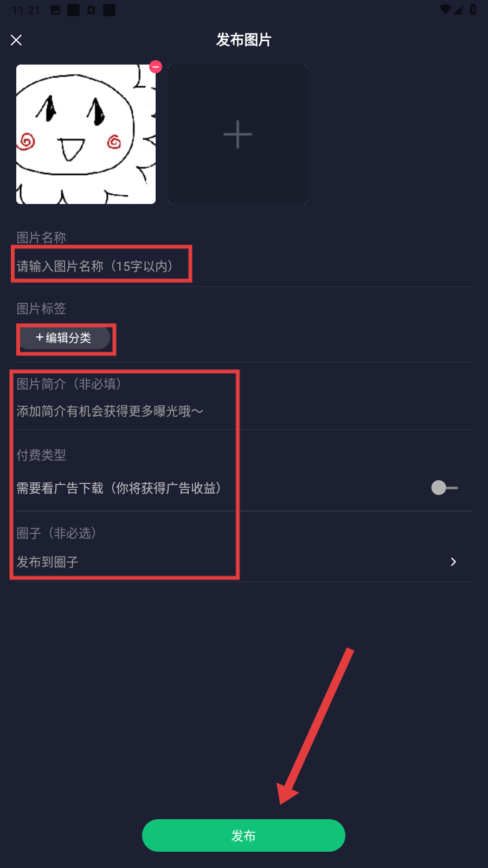Tap the green 发布 button
Screen dimensions: 488x868
243,835
